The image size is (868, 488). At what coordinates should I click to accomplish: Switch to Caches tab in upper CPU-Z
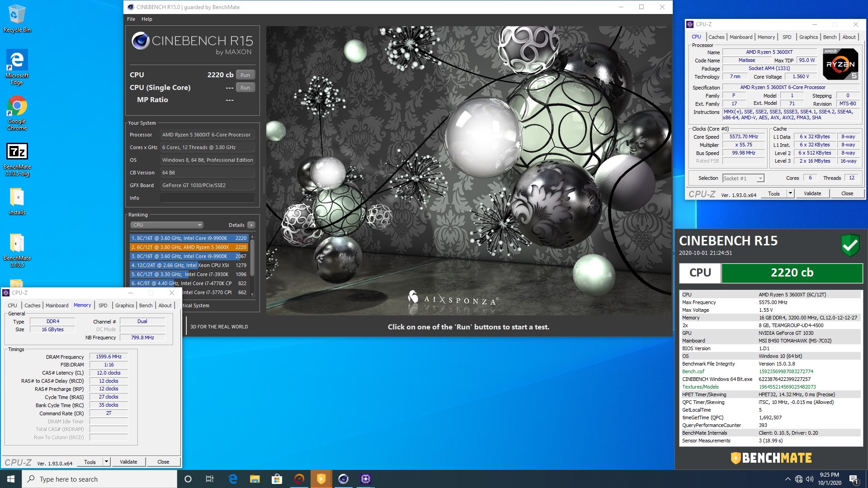[x=716, y=37]
